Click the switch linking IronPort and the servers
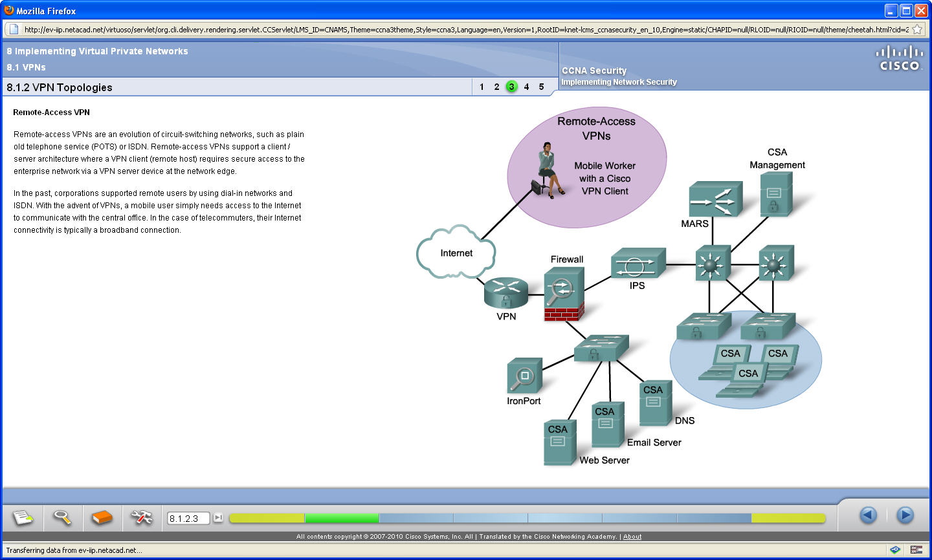This screenshot has width=932, height=560. point(601,348)
